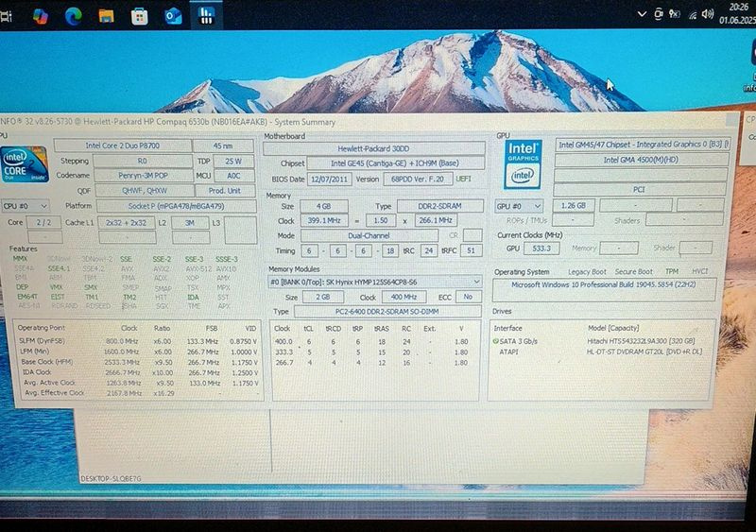Open the CPU #0 selector dropdown

point(26,206)
